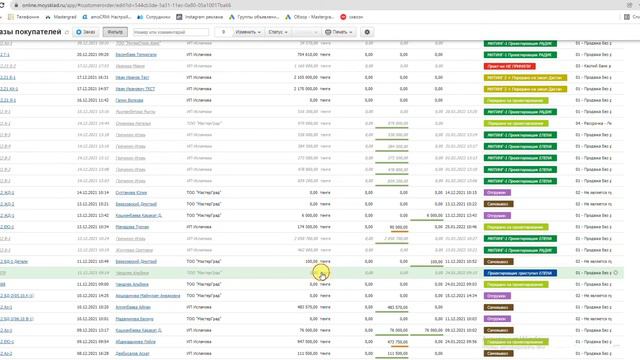The image size is (640, 360).
Task: Open the greyed dropdown next to Статус
Action: [x=306, y=32]
